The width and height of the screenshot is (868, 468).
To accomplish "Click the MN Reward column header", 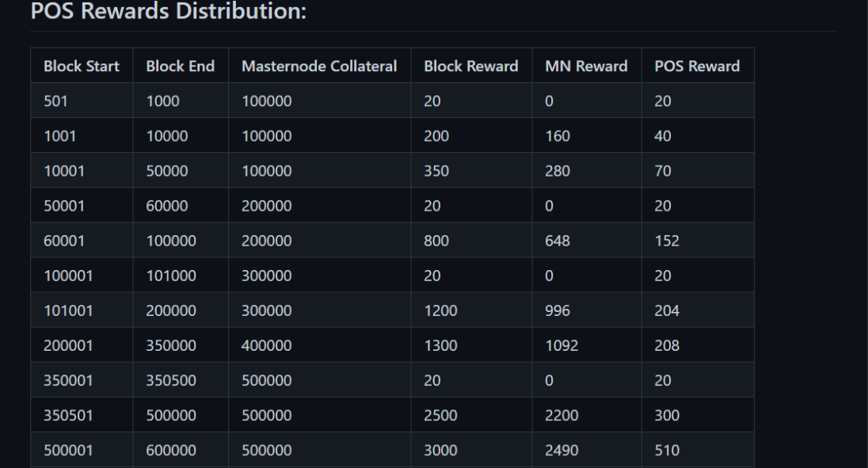I will pyautogui.click(x=586, y=66).
